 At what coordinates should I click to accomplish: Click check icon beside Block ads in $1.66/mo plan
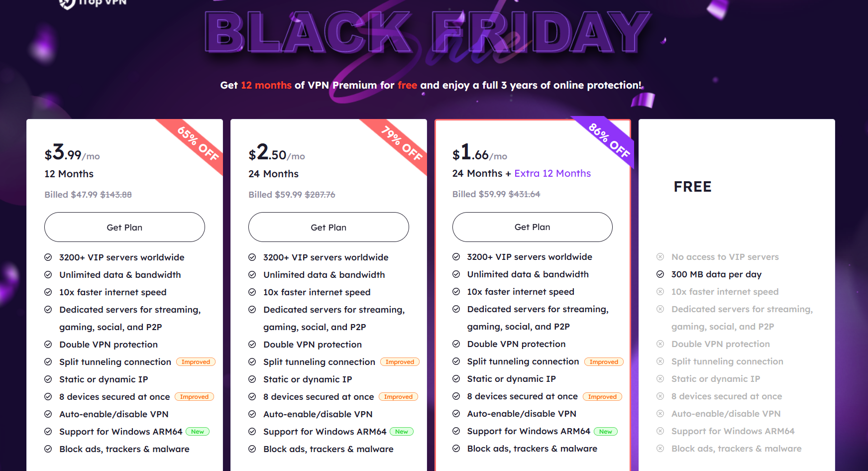[456, 449]
